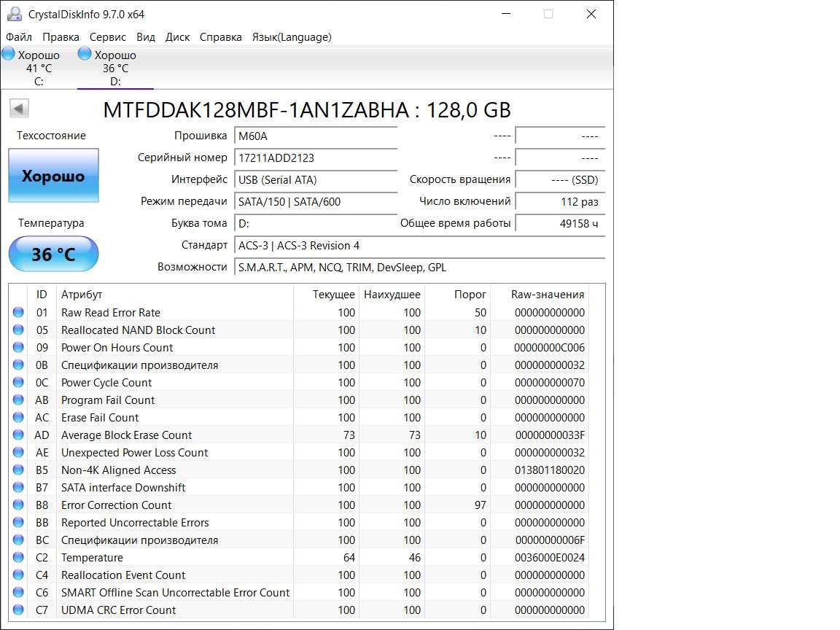Open the Вид menu
840x630 pixels.
(x=146, y=37)
